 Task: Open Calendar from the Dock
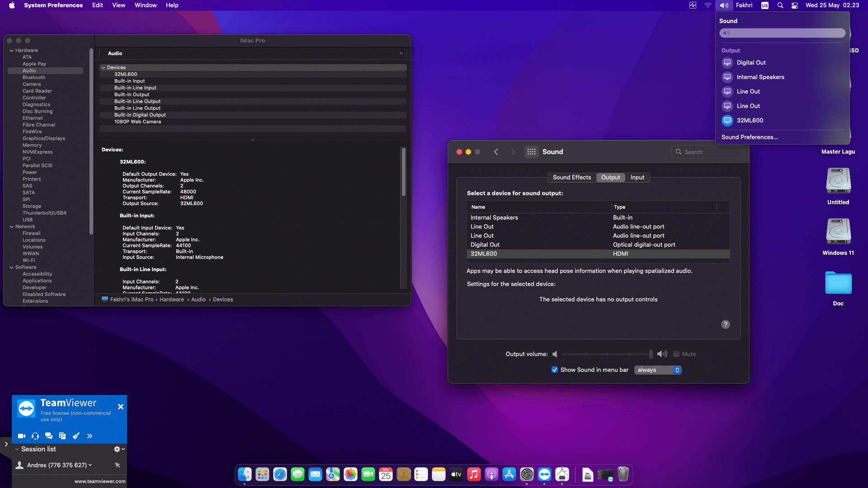click(x=386, y=474)
